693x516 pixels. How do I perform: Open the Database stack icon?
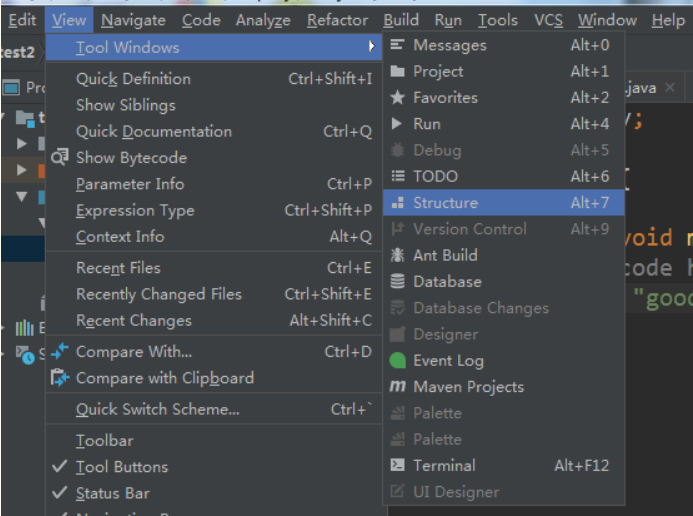click(x=397, y=281)
